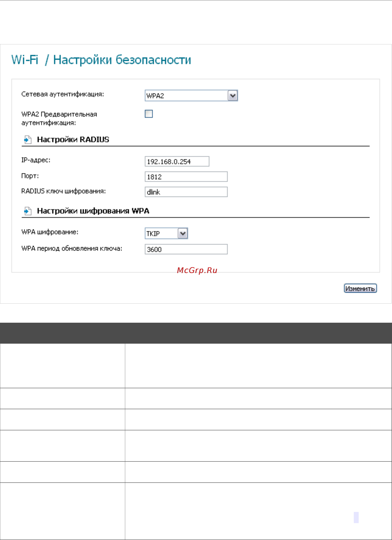
Task: Click the RADIUS ключ шифрования label
Action: [63, 191]
